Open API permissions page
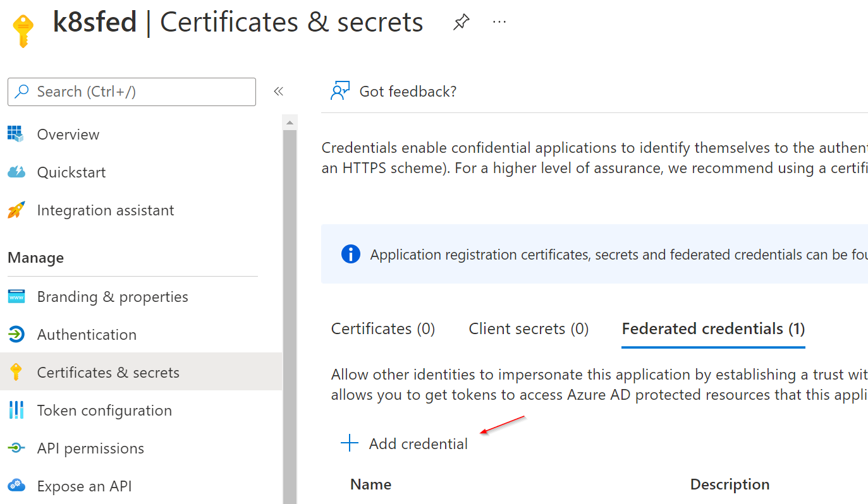Image resolution: width=868 pixels, height=504 pixels. click(90, 448)
